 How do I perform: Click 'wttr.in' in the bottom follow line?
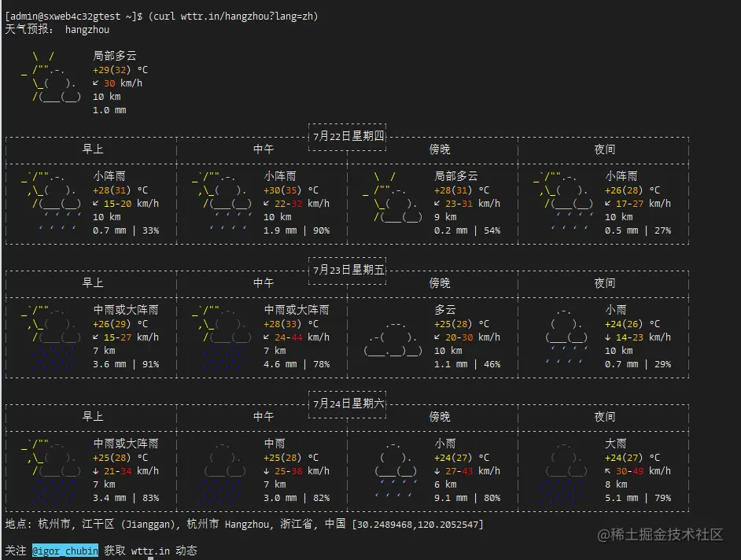point(150,551)
